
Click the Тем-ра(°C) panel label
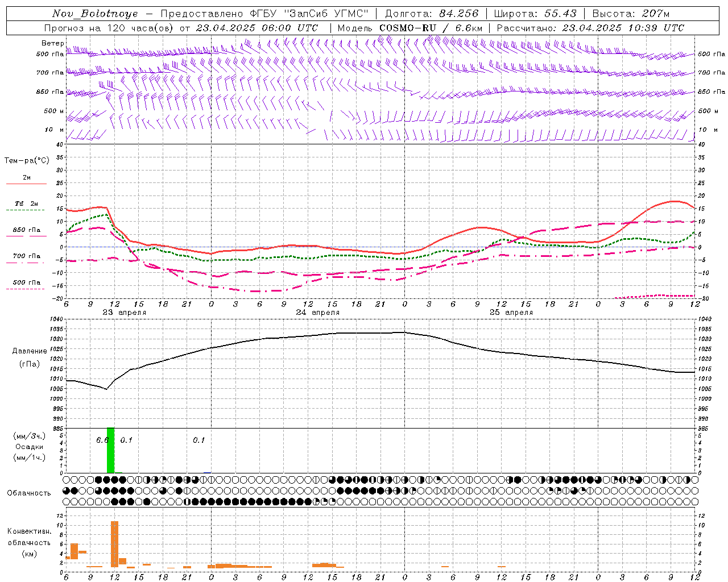click(27, 161)
